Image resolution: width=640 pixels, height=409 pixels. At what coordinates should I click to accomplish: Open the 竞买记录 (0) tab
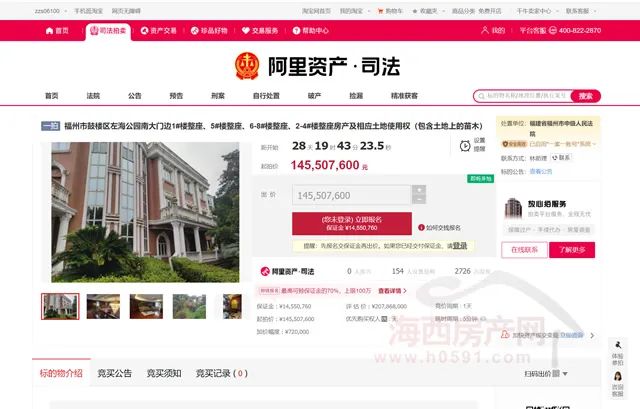(222, 373)
